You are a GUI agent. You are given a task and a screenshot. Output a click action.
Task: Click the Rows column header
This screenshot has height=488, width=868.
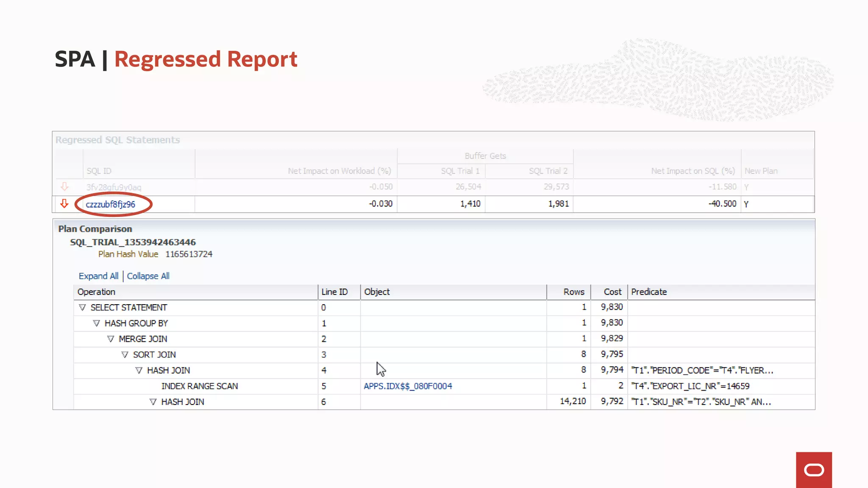coord(573,292)
